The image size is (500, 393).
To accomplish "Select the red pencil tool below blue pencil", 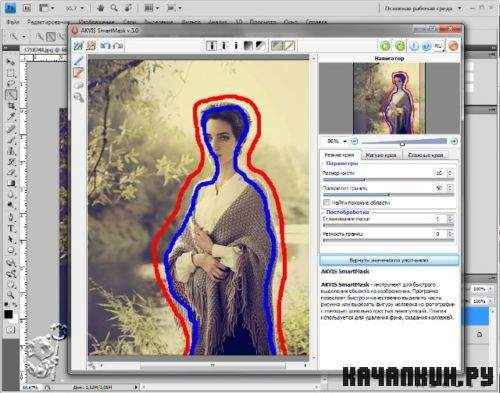I will (x=79, y=73).
